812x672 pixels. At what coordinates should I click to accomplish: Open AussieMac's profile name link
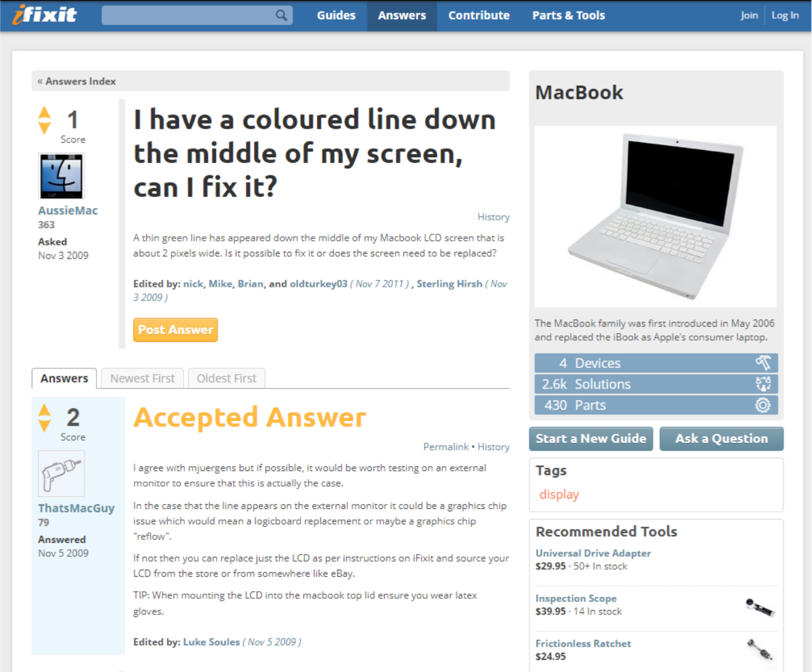pos(68,210)
